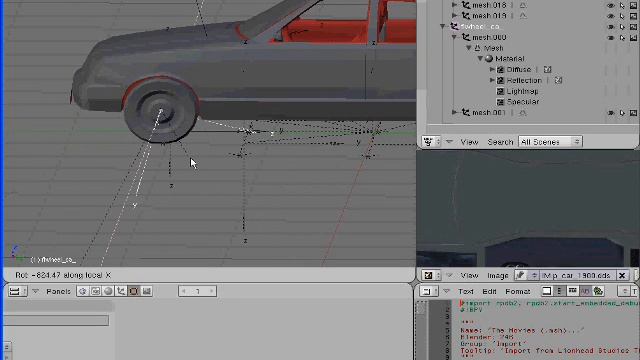Collapse the Material row
The width and height of the screenshot is (640, 360).
pos(480,59)
